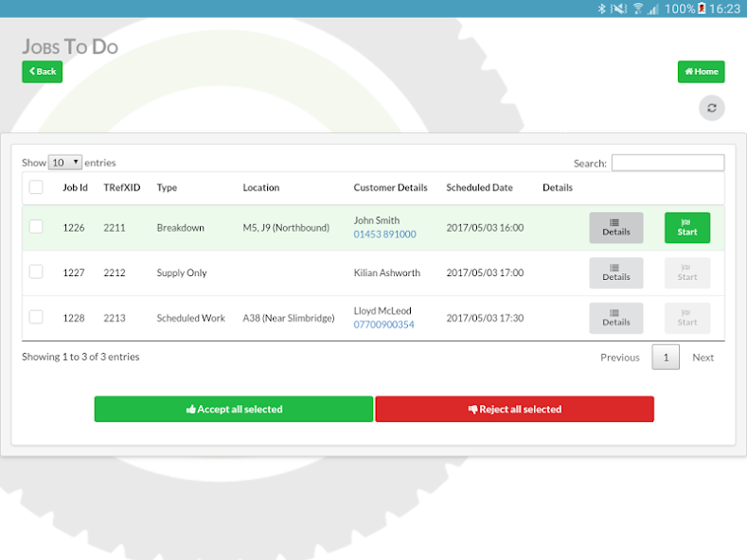Click customer name Kilian Ashworth

pyautogui.click(x=387, y=272)
